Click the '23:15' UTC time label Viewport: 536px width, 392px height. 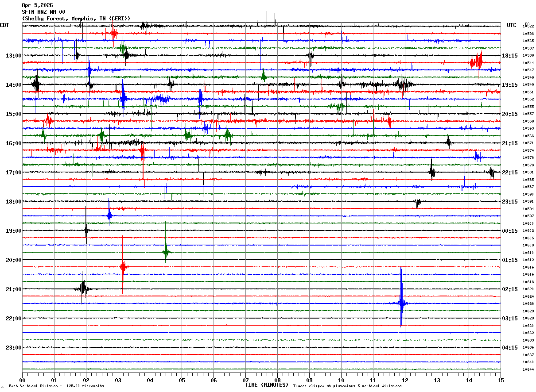pyautogui.click(x=510, y=202)
